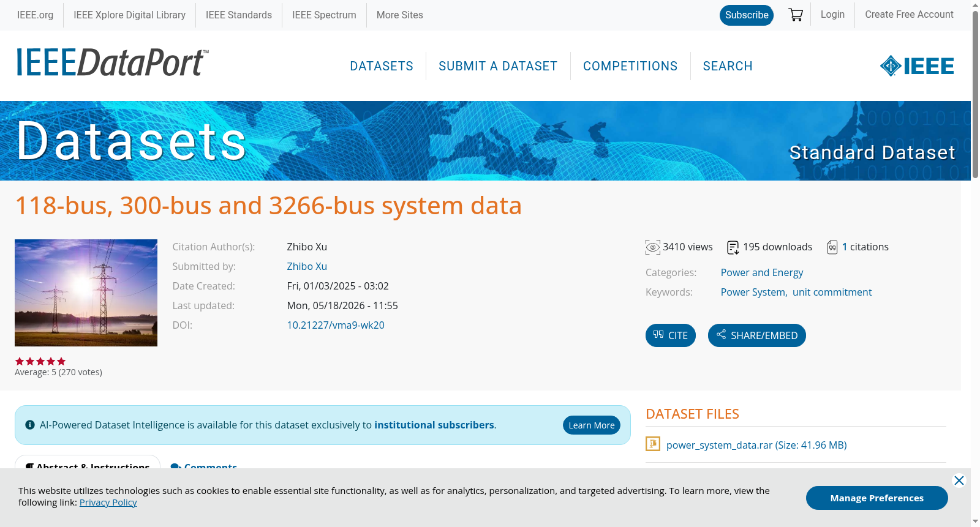Click the 'Average: 5 (270 votes)' text

click(58, 372)
